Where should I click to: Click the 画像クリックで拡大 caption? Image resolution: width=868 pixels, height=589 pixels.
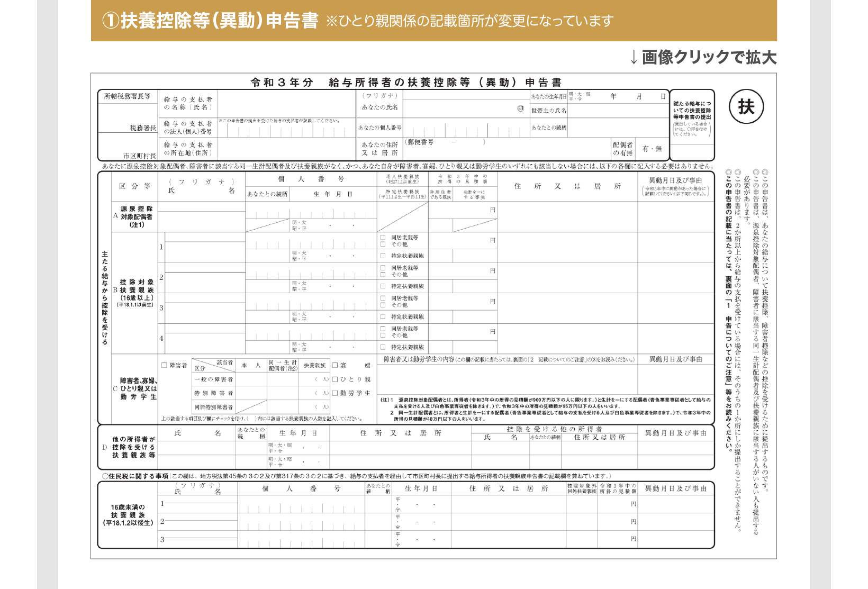coord(703,57)
